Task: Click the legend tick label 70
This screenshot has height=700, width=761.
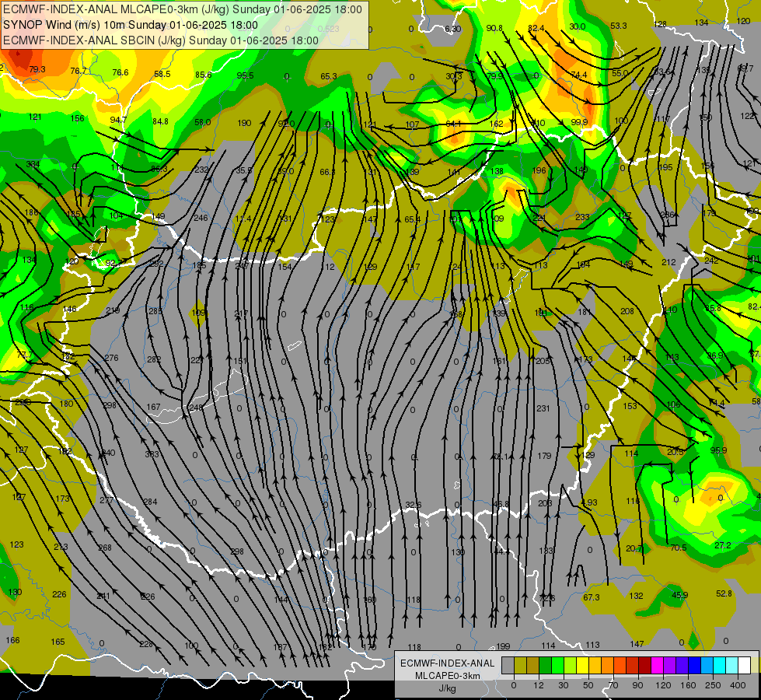Action: (613, 685)
